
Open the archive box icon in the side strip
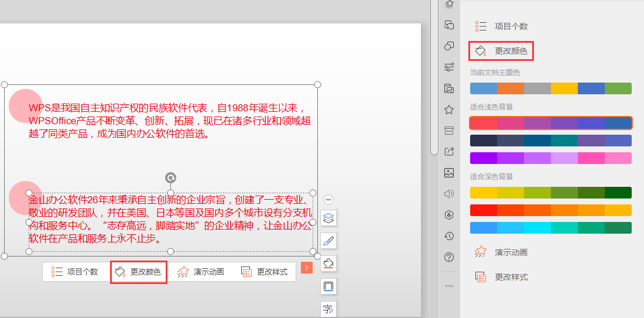(449, 131)
